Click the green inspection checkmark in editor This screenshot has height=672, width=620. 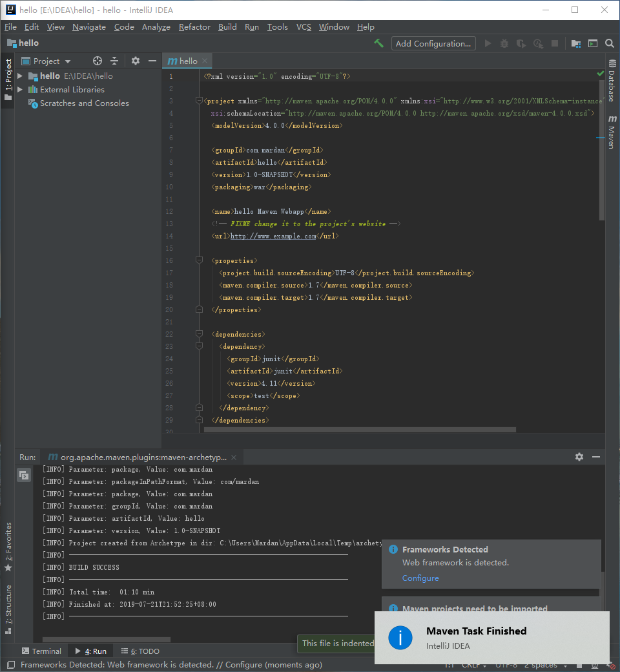coord(600,74)
